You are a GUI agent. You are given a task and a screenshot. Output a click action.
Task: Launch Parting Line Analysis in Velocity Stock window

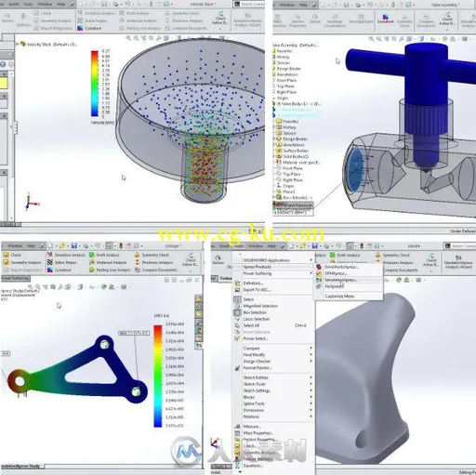tap(140, 28)
